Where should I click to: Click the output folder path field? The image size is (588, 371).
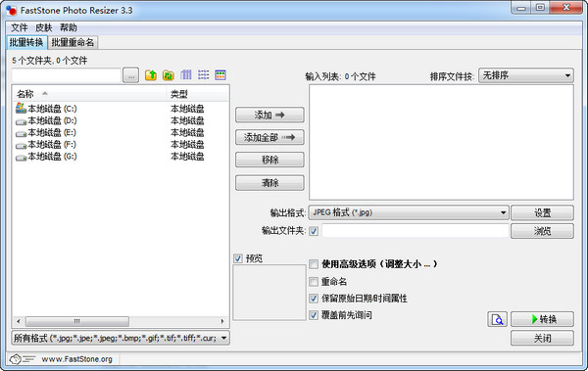(416, 231)
